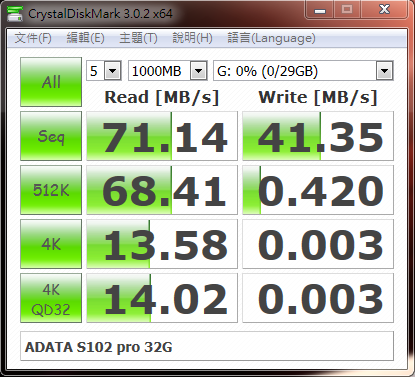
Task: Open the 編輯(E) menu
Action: (85, 38)
